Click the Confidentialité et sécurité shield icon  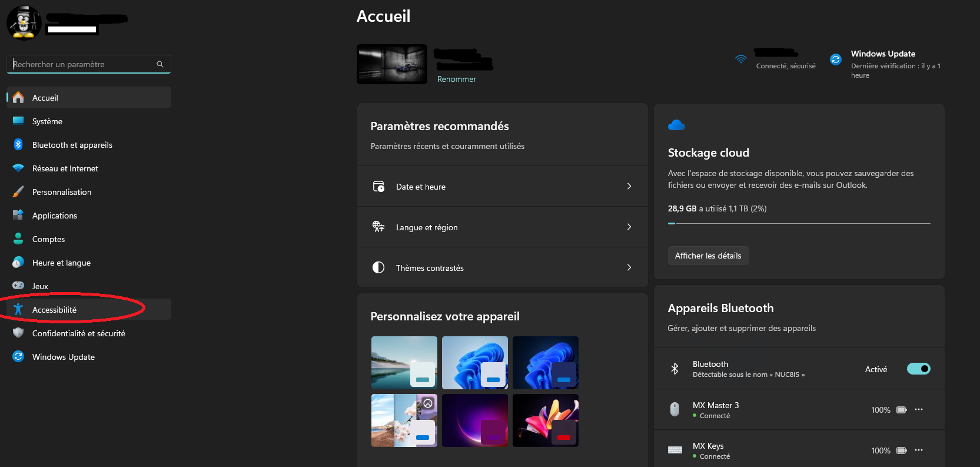[x=18, y=333]
